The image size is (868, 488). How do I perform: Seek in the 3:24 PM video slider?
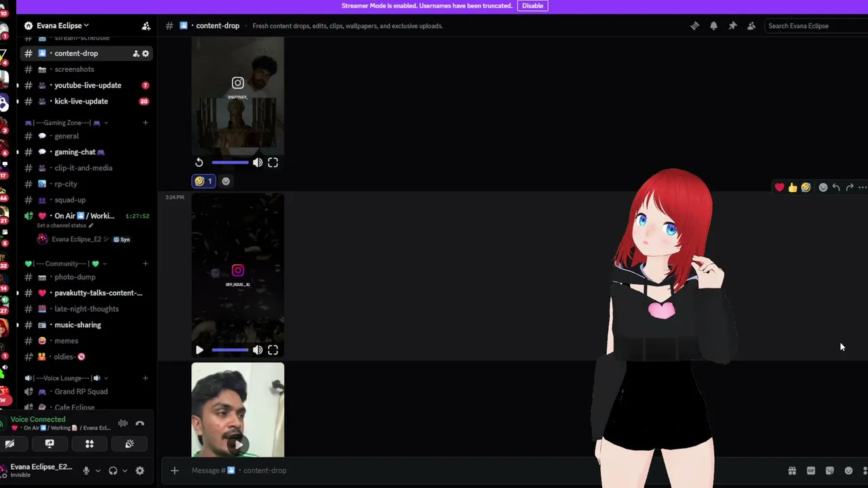(230, 350)
